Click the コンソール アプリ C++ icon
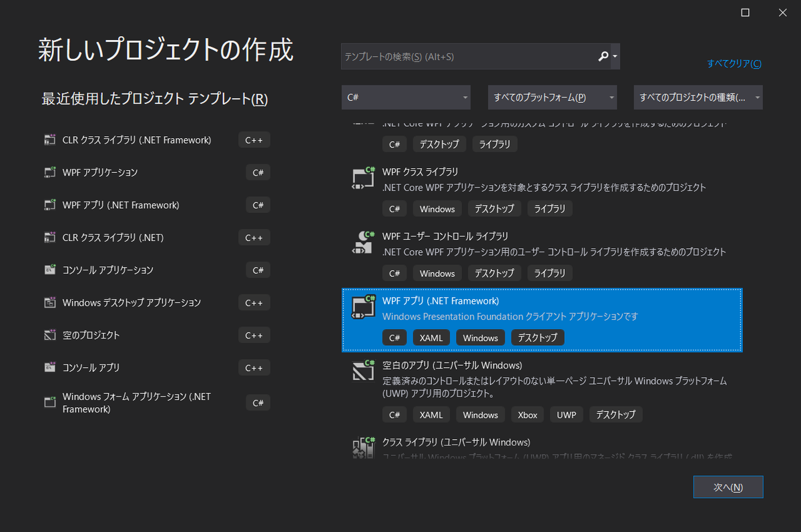 tap(49, 367)
